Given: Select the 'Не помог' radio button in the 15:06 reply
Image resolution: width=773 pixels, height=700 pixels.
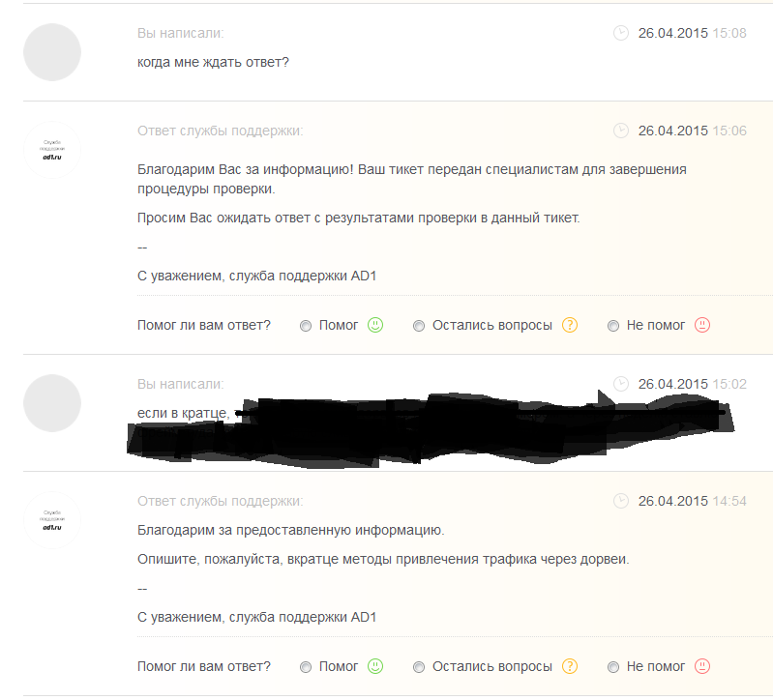Looking at the screenshot, I should coord(613,326).
